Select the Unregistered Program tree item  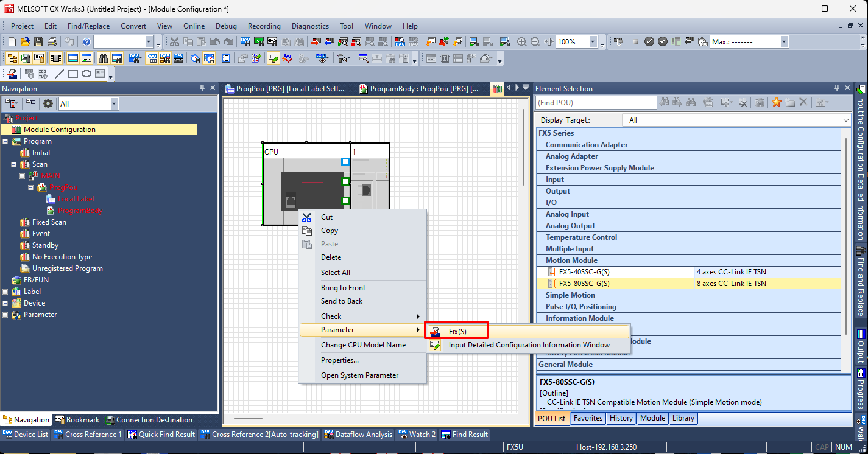tap(68, 268)
